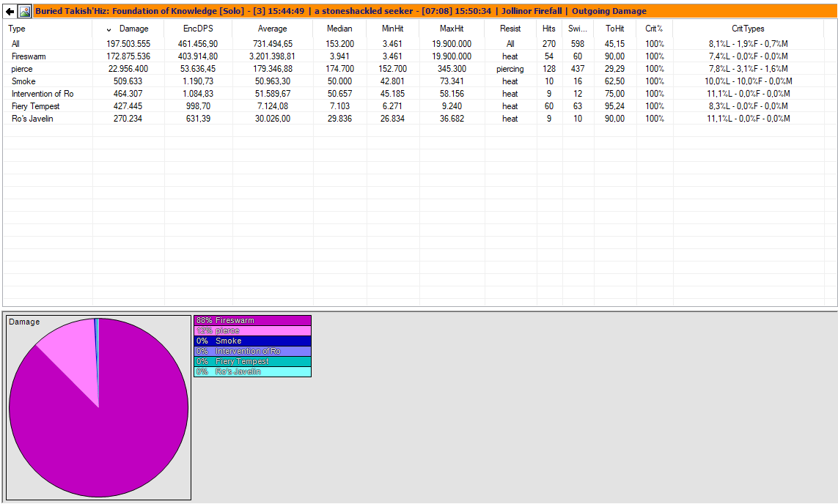Click the back navigation arrow icon

coord(8,11)
